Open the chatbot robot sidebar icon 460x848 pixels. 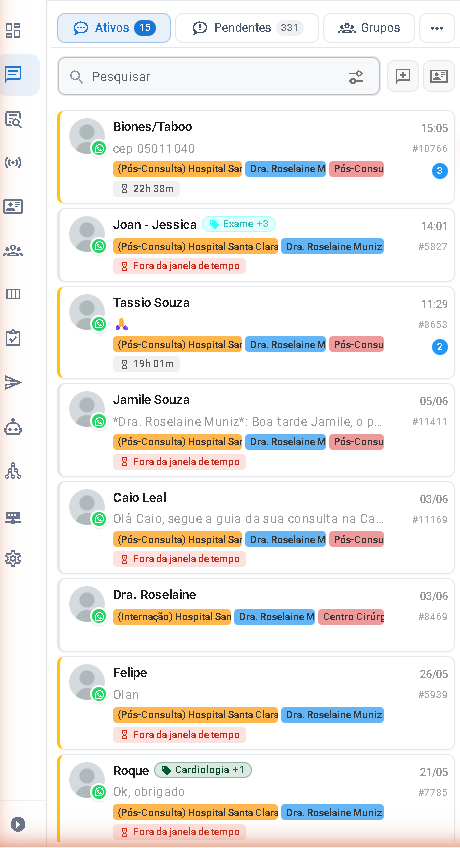coord(13,427)
